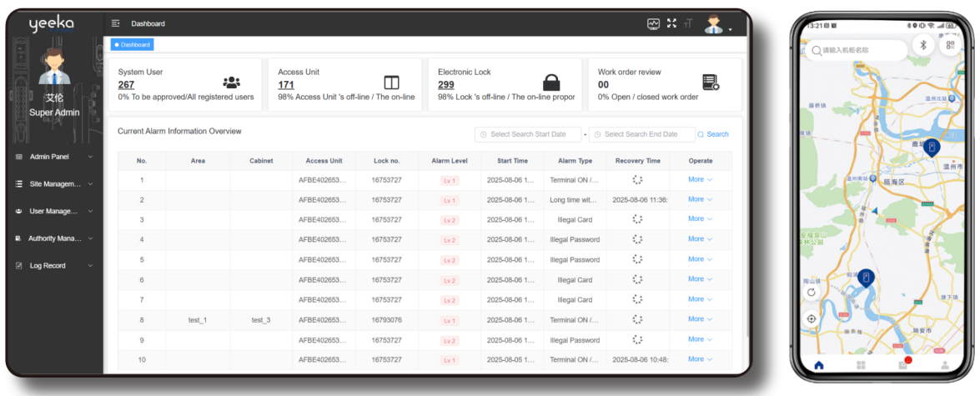Click the Electronic Lock count 299
980x396 pixels.
[x=446, y=85]
